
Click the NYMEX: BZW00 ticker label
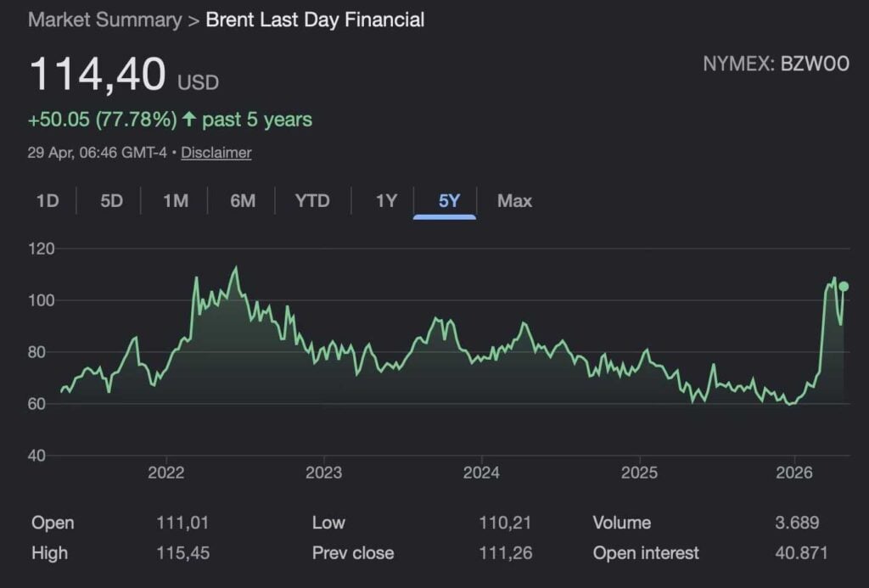(x=776, y=64)
